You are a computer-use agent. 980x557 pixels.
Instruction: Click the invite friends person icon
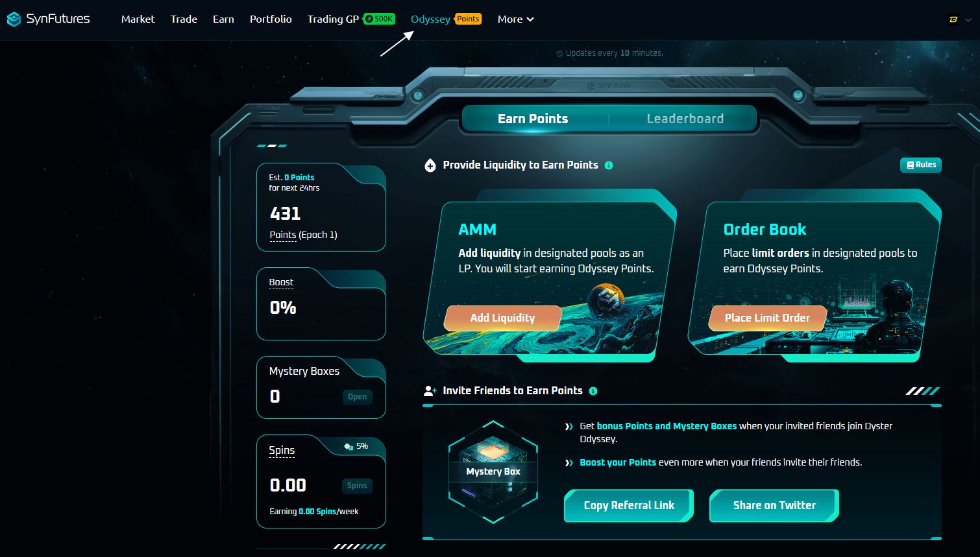430,391
